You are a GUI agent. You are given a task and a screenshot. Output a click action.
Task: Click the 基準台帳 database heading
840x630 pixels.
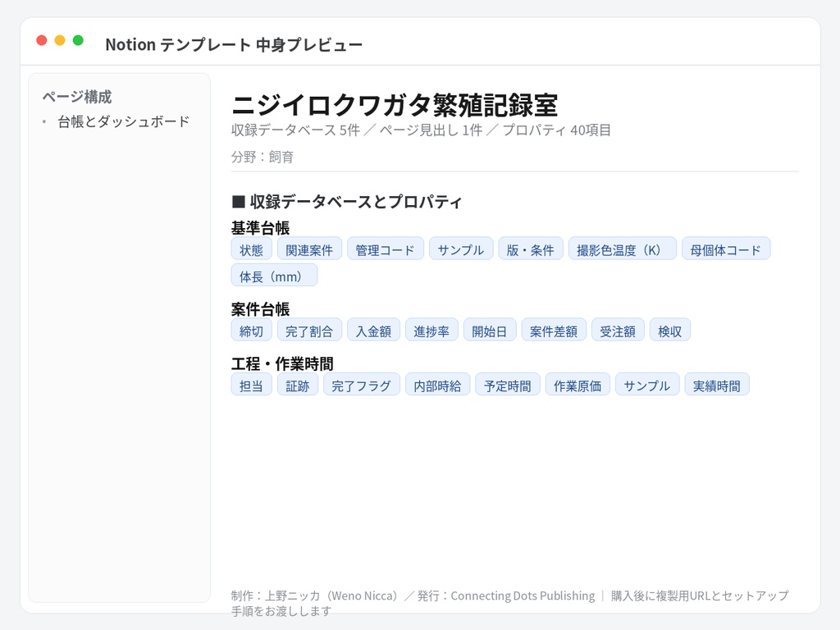click(x=260, y=228)
